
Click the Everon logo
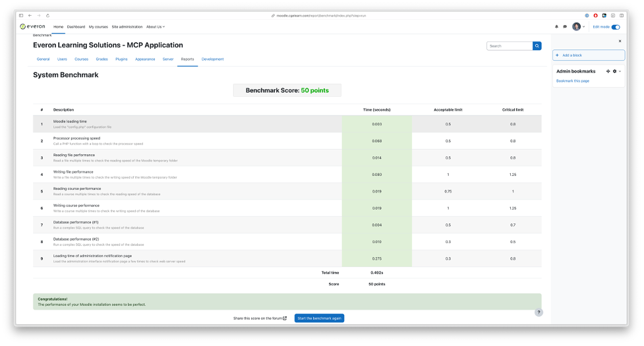point(32,27)
